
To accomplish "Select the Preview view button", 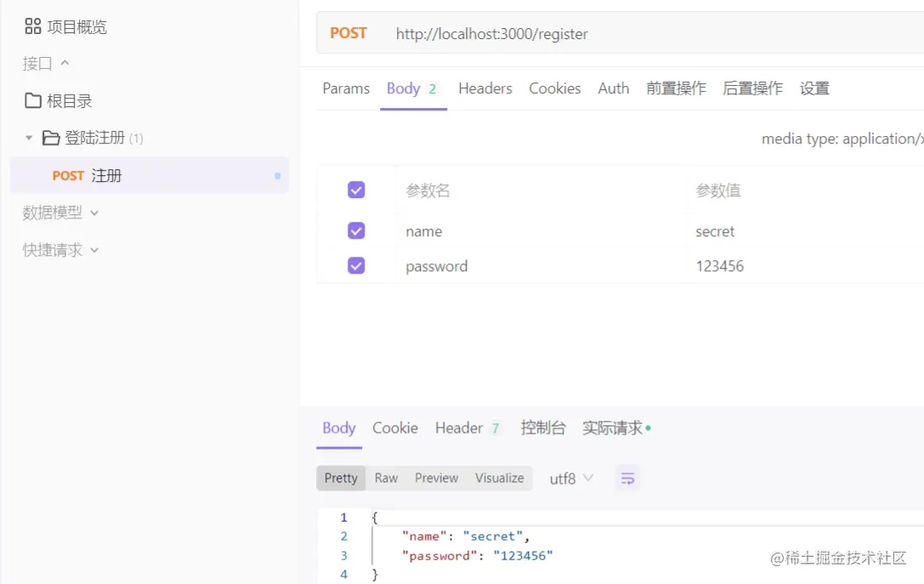I will click(x=436, y=478).
